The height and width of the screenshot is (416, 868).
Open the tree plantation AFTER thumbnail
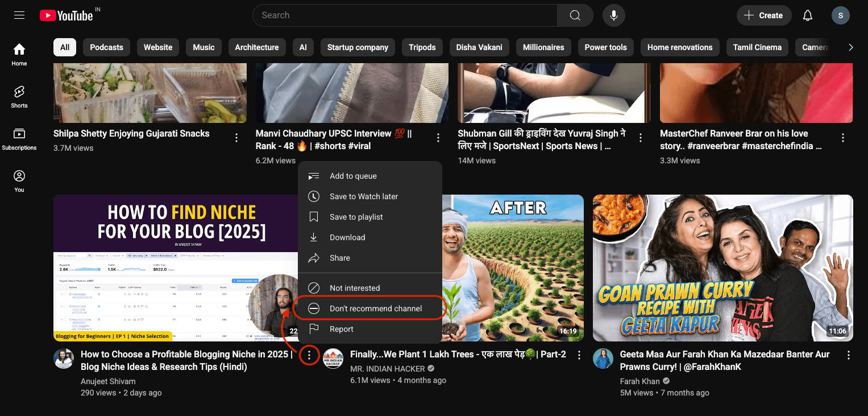tap(512, 267)
